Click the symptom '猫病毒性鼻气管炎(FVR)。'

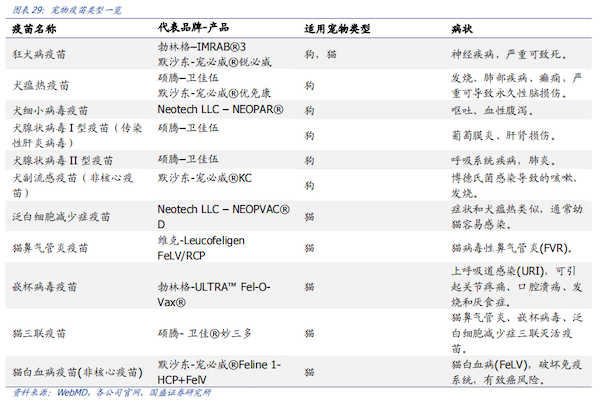click(x=512, y=248)
